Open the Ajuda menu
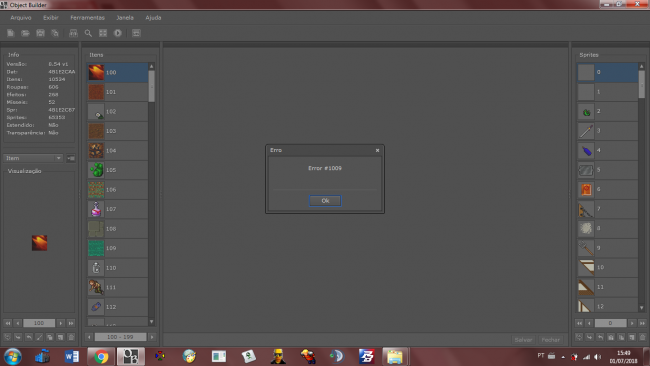Image resolution: width=650 pixels, height=366 pixels. pos(153,18)
